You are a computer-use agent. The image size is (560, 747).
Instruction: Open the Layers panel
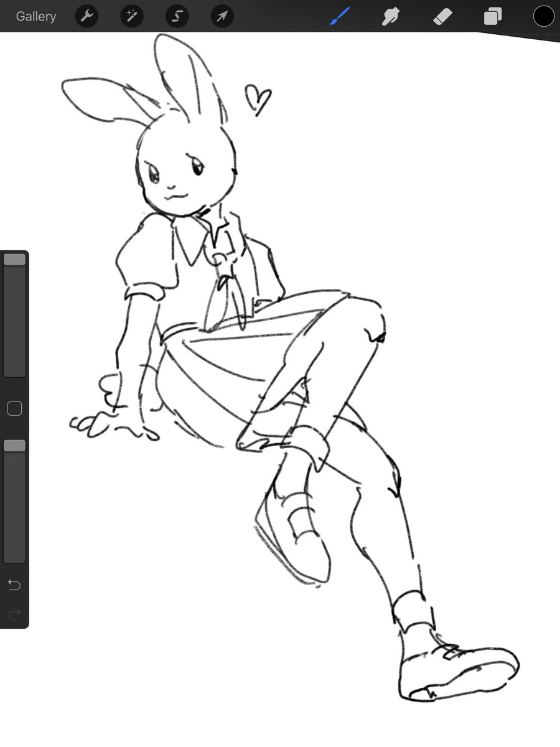tap(493, 17)
